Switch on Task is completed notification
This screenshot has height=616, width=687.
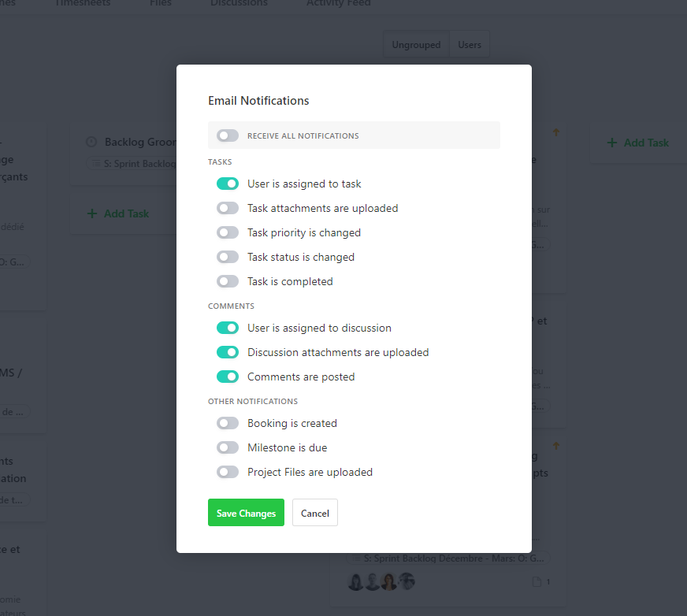pyautogui.click(x=228, y=281)
